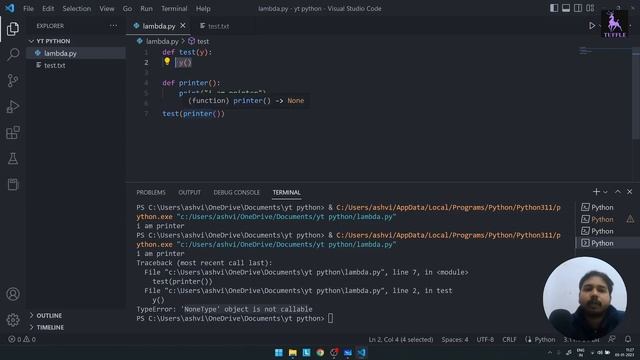Select the TERMINAL panel tab
This screenshot has width=640, height=360.
point(287,192)
